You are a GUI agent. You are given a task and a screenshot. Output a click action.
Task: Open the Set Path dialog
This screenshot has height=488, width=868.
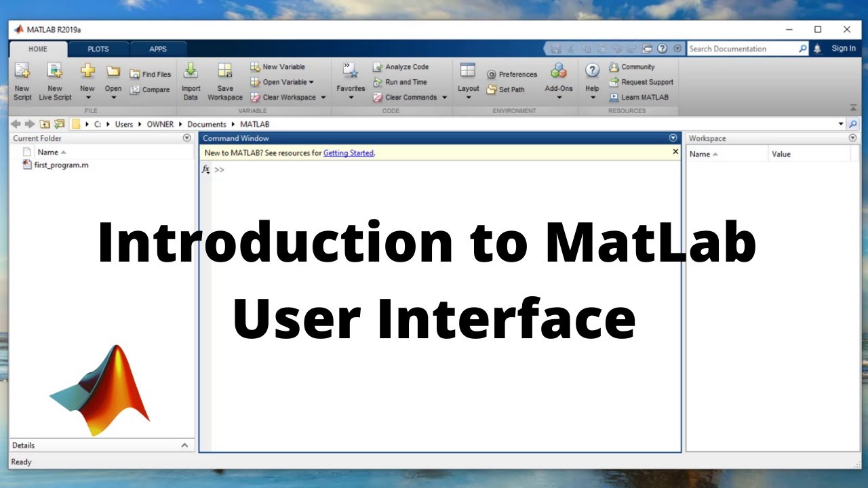(x=506, y=89)
